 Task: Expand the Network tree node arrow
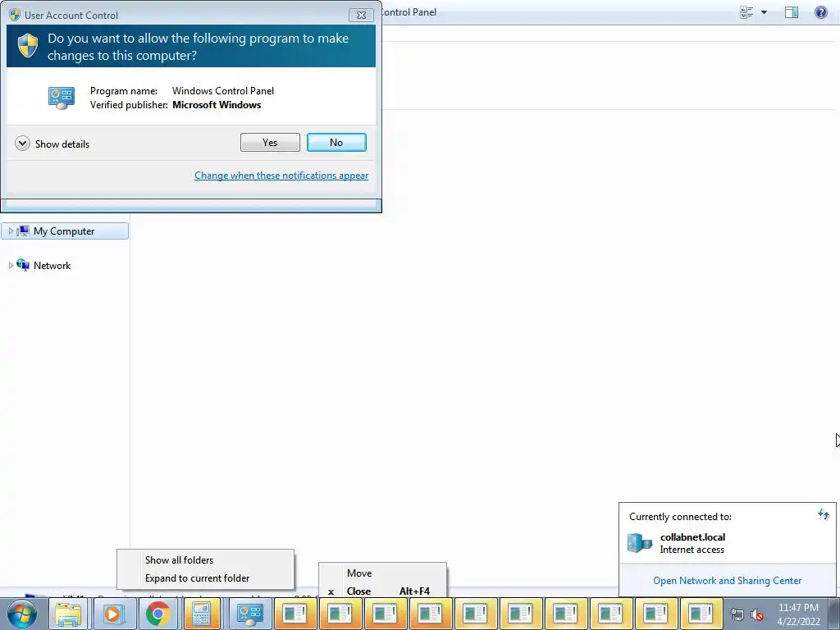point(10,265)
